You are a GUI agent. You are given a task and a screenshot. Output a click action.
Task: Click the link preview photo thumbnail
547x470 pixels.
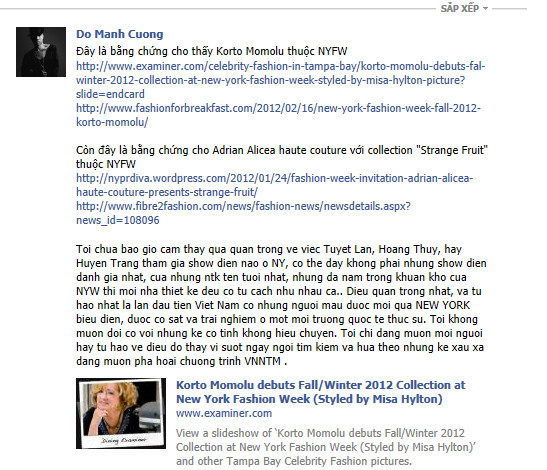(x=121, y=413)
